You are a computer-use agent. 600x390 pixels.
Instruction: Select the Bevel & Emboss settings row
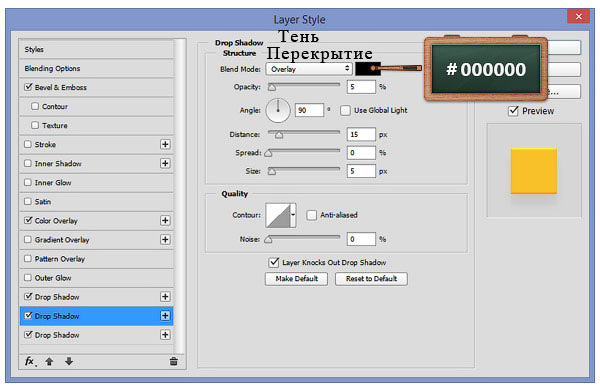click(96, 87)
